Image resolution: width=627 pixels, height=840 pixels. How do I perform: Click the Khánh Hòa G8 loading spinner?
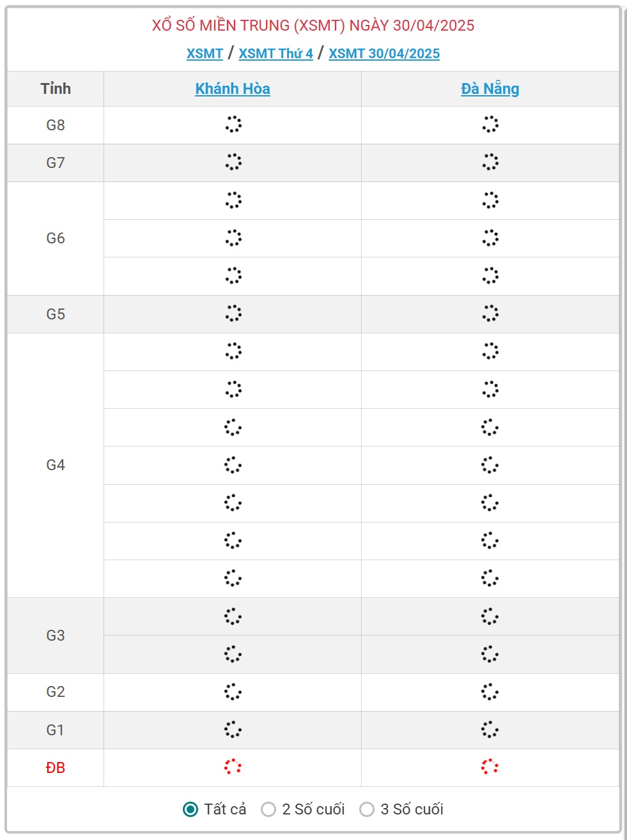[x=233, y=125]
